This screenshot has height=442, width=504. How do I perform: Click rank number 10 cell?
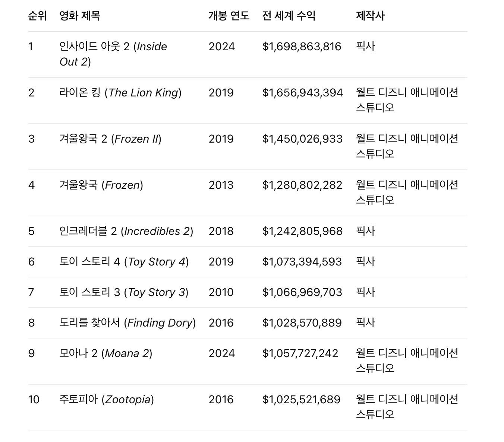tap(34, 400)
